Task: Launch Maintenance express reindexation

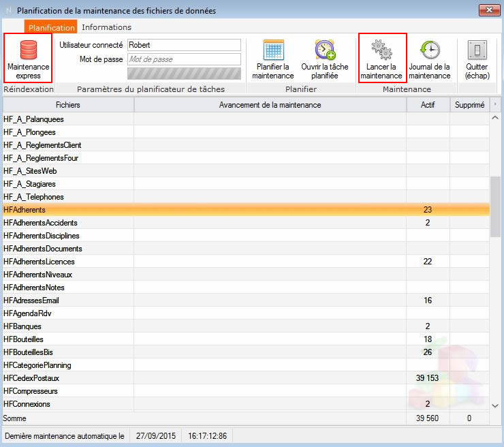Action: coord(28,58)
